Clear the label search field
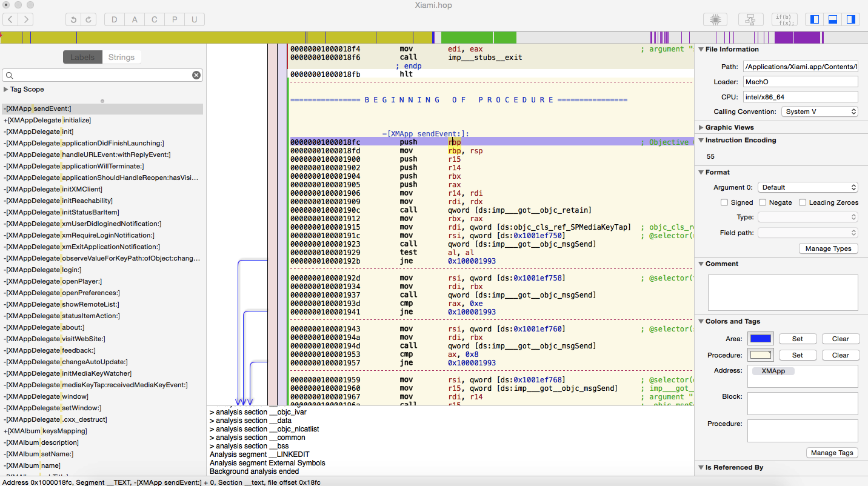The image size is (868, 486). [x=196, y=75]
